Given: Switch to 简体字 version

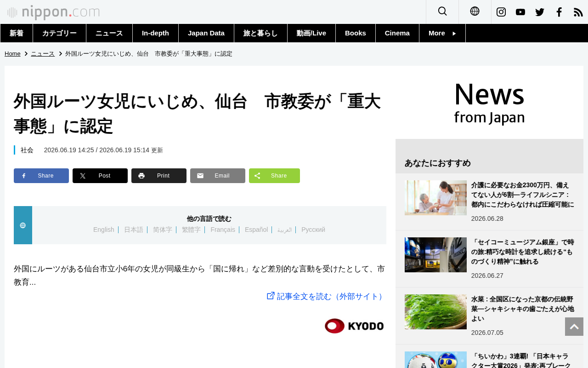Looking at the screenshot, I should [x=163, y=230].
